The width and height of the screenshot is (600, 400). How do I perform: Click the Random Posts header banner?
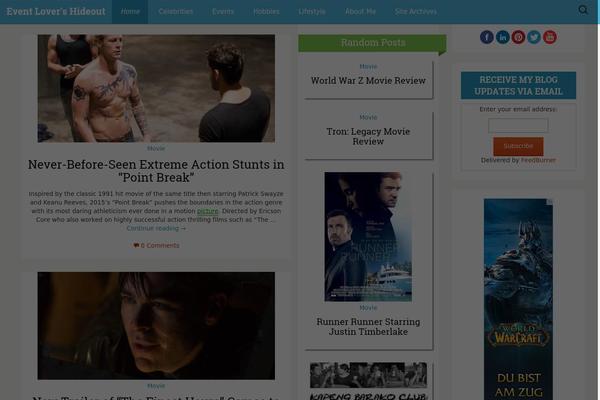tap(372, 43)
